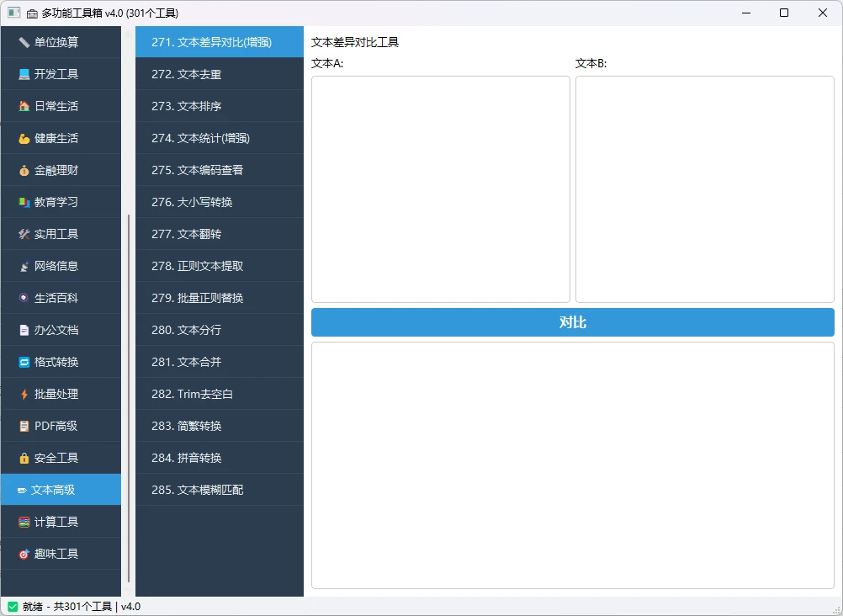Click the toolbox icon in the title bar

tap(32, 13)
